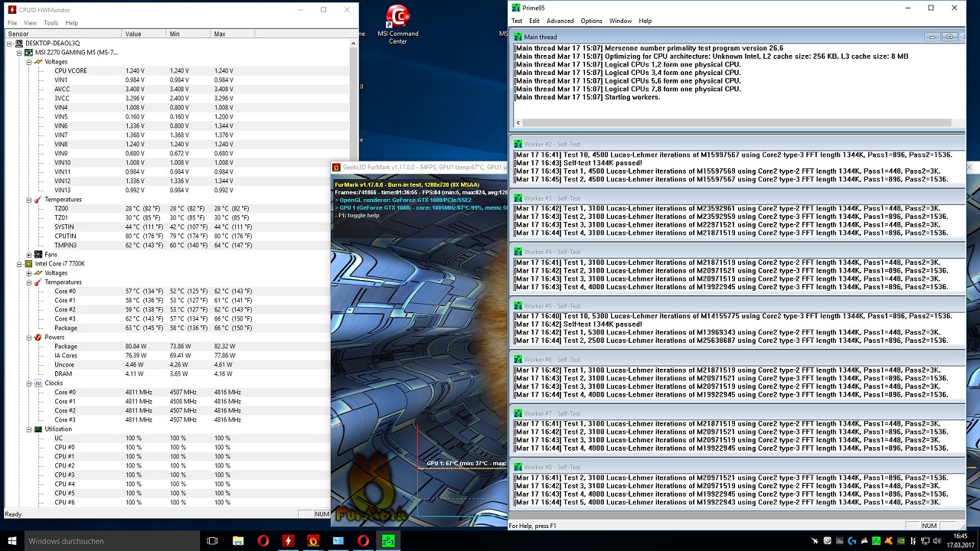This screenshot has height=551, width=980.
Task: Select the CPUTIN temperature row
Action: click(x=178, y=236)
